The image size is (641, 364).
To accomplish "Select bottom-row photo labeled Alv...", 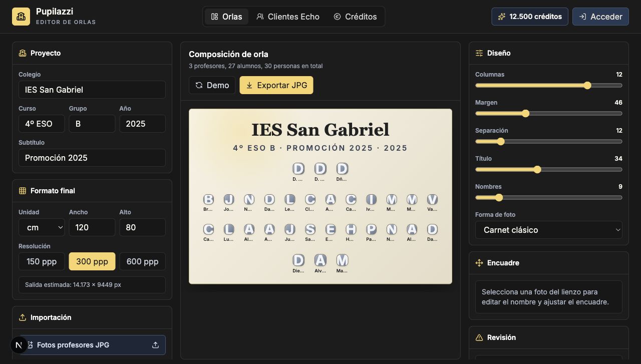I will pyautogui.click(x=320, y=260).
